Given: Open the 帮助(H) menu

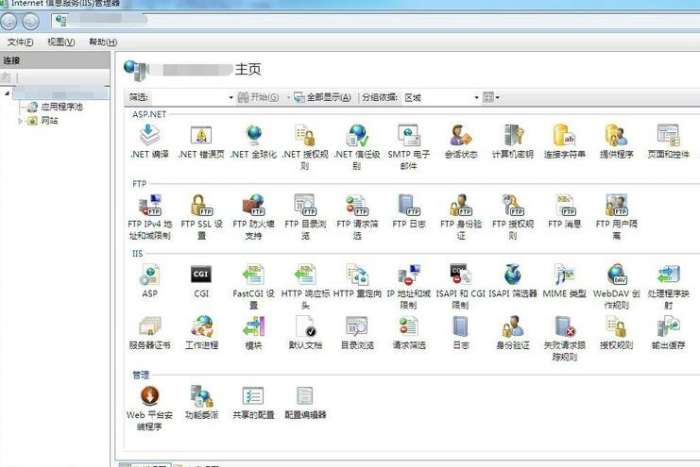Looking at the screenshot, I should (x=103, y=42).
